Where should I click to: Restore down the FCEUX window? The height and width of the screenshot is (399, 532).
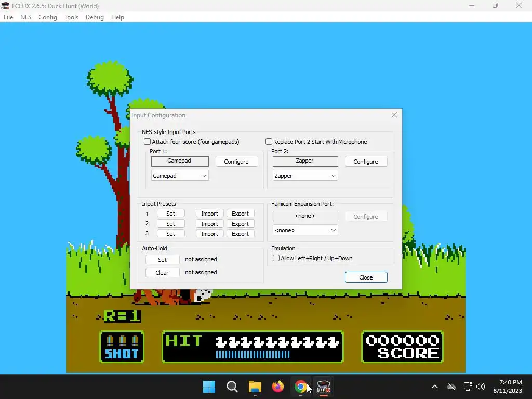pyautogui.click(x=495, y=6)
